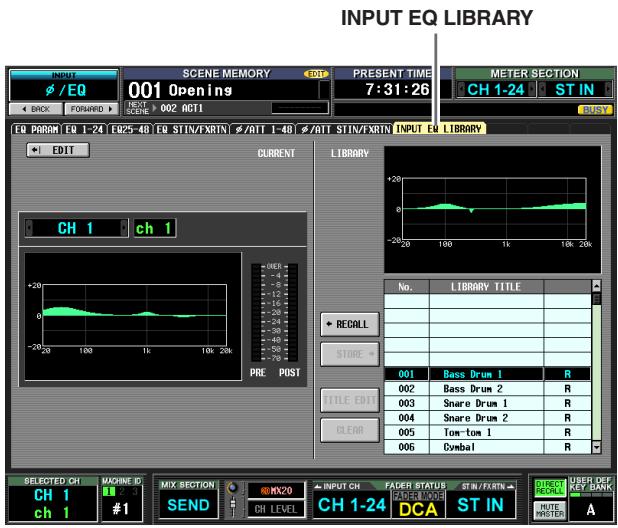The image size is (618, 528).
Task: Click left arrow of meter CH 1-24
Action: (461, 89)
